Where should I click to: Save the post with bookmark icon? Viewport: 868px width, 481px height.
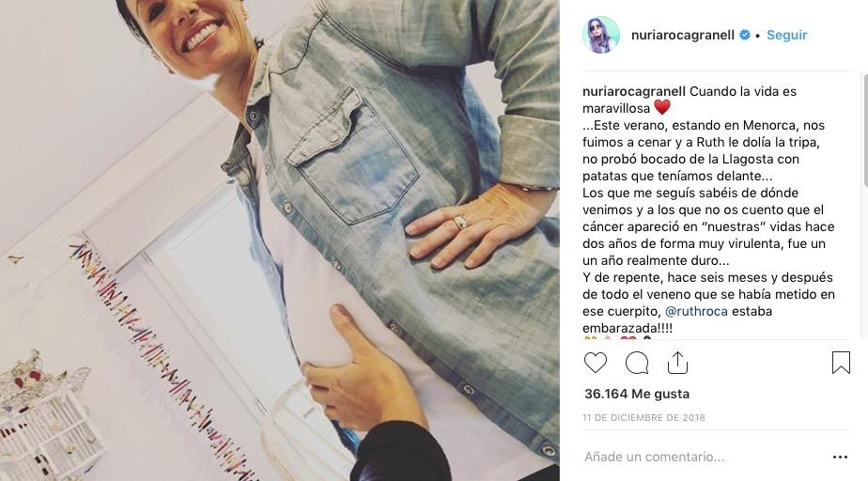841,363
